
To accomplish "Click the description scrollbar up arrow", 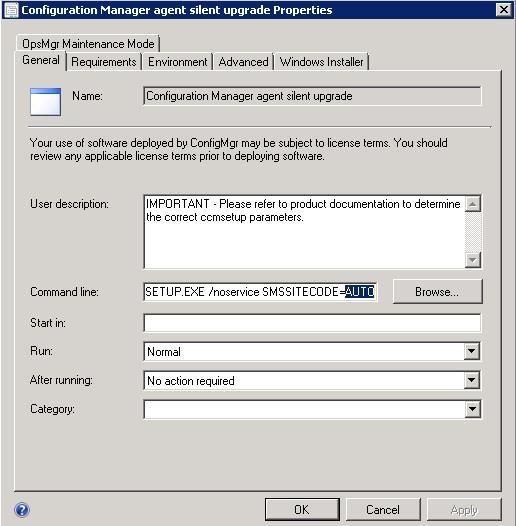I will coord(473,204).
